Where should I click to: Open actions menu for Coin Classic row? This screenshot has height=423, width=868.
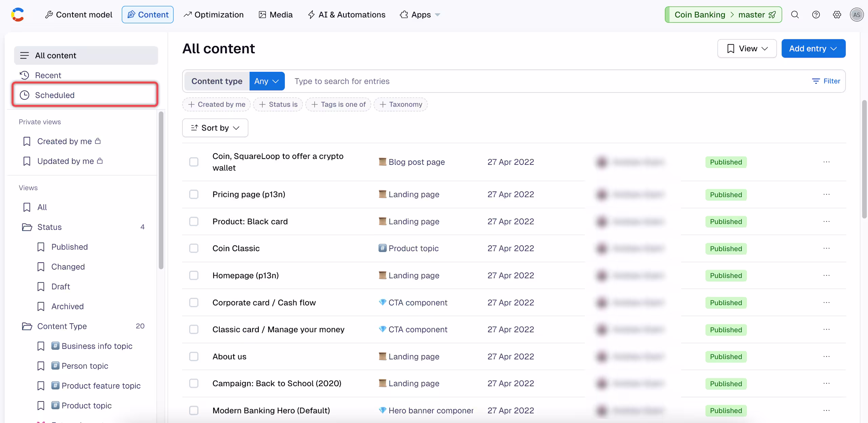tap(826, 248)
